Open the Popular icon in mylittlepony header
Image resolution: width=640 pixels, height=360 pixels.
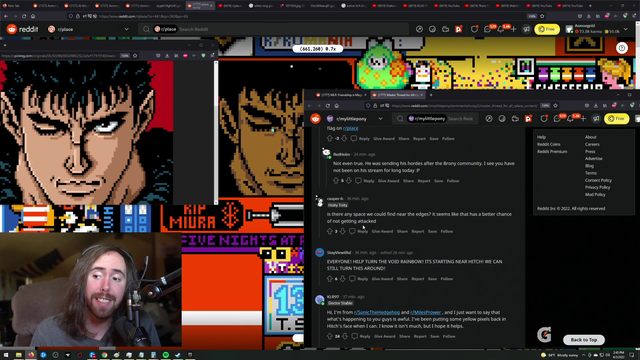point(489,119)
